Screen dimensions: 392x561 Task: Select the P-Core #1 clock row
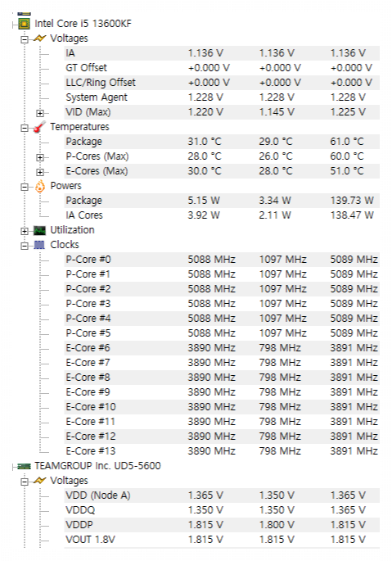click(x=222, y=274)
